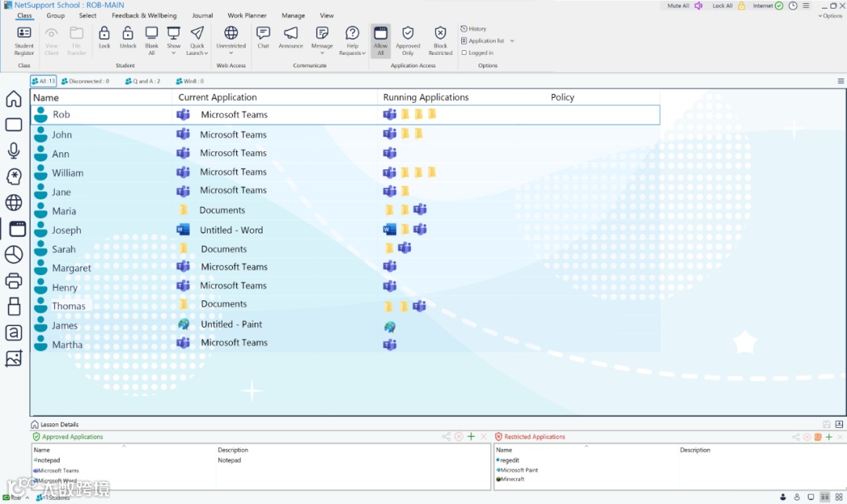Select Allow All application access
Image resolution: width=847 pixels, height=504 pixels.
pos(380,41)
